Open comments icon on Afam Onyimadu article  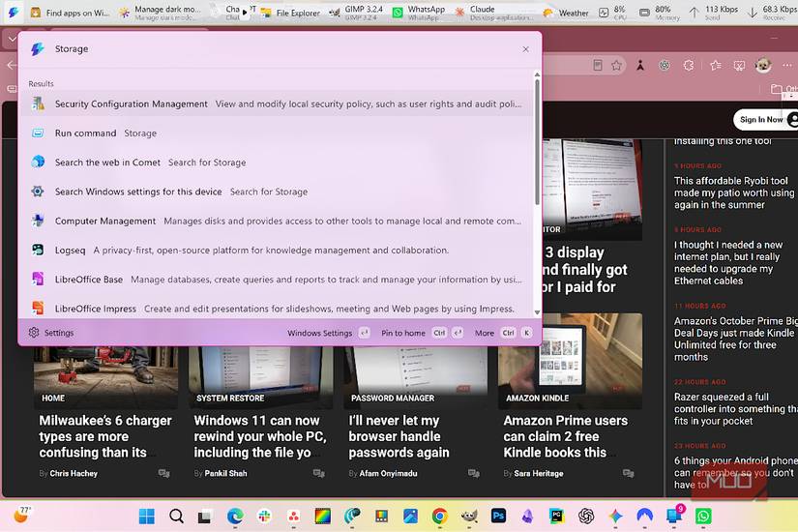[x=473, y=473]
